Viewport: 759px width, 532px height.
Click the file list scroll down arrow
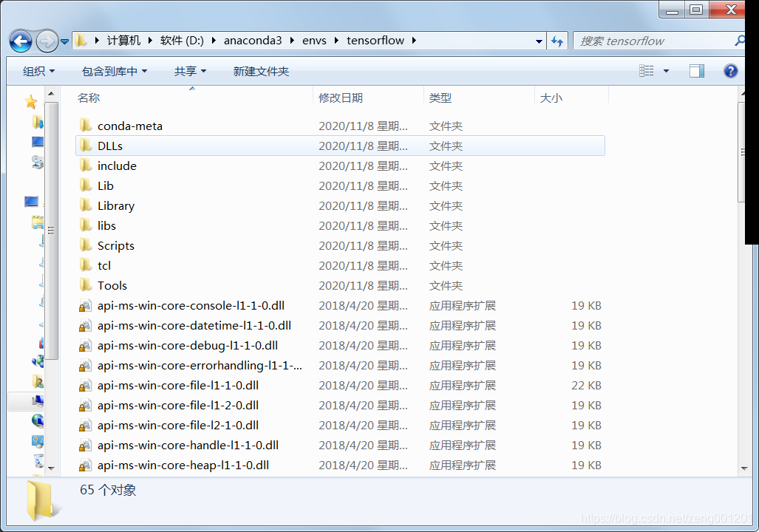[x=744, y=468]
